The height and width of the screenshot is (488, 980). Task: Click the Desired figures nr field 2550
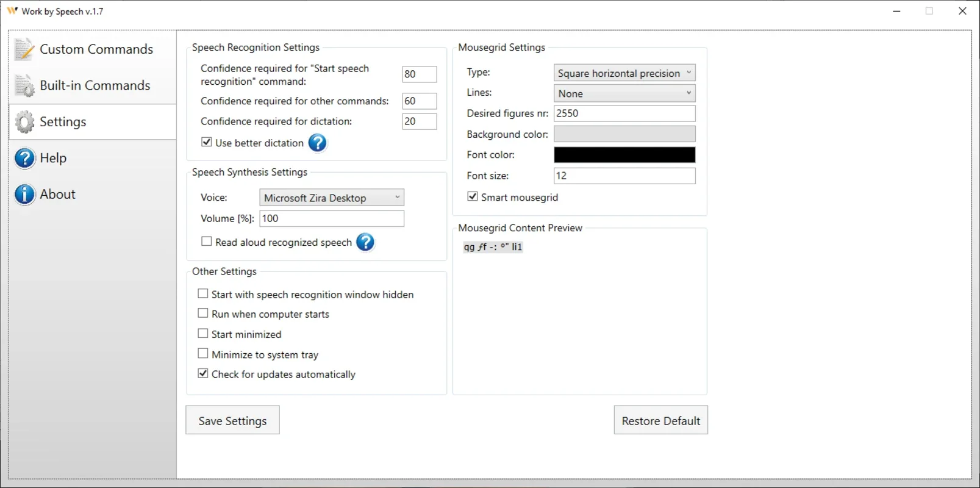(x=624, y=113)
